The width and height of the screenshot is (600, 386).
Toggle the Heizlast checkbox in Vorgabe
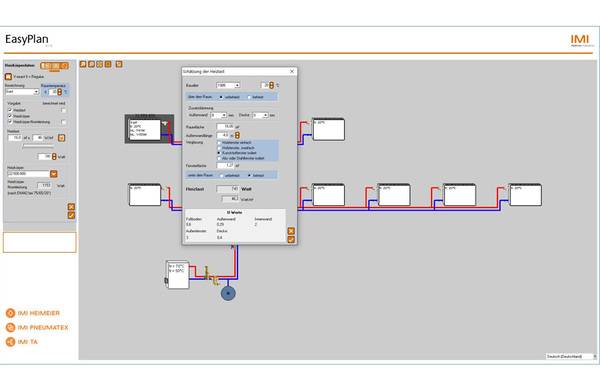pyautogui.click(x=10, y=110)
